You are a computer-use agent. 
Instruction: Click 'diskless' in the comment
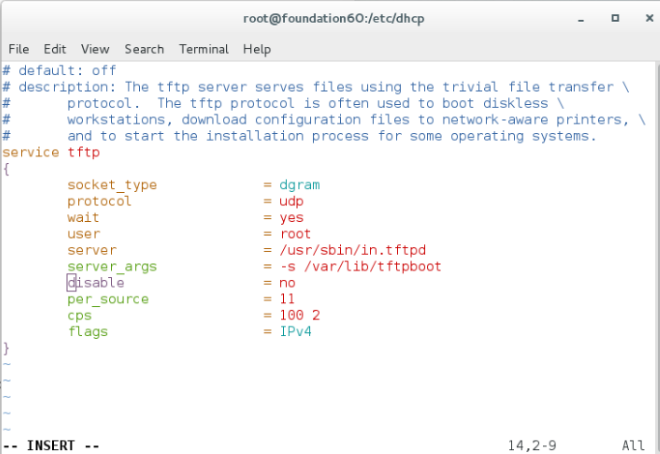(516, 104)
